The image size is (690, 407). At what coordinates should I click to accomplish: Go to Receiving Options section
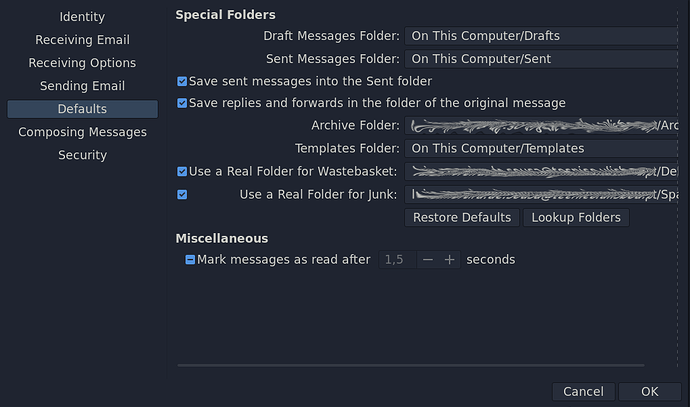[82, 63]
